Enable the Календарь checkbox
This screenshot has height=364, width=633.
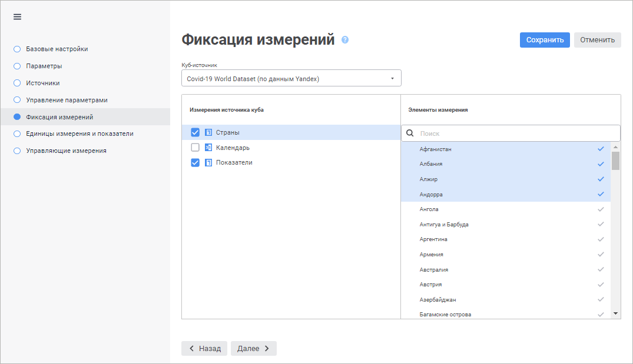195,148
